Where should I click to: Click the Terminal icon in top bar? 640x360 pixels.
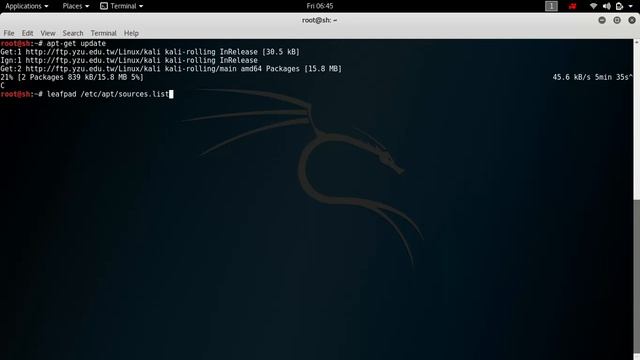click(x=104, y=6)
